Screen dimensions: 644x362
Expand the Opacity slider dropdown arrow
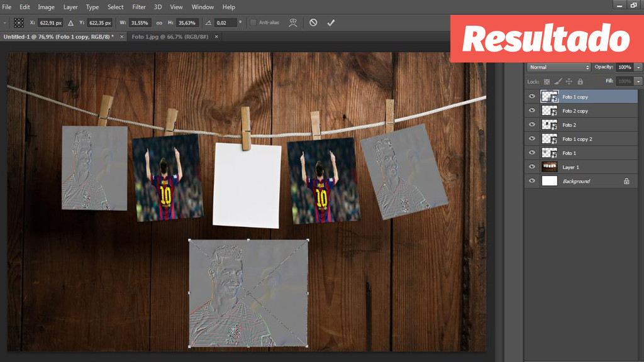click(638, 67)
